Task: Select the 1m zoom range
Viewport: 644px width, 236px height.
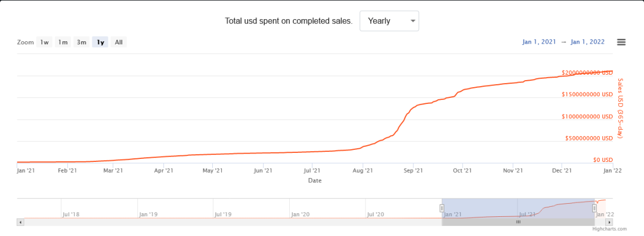Action: (63, 42)
